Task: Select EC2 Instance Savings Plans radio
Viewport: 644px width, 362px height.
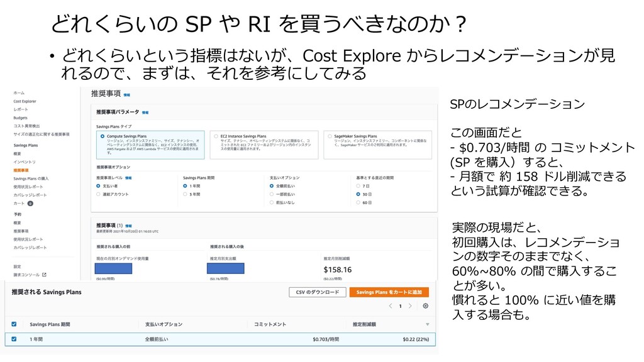Action: point(216,136)
